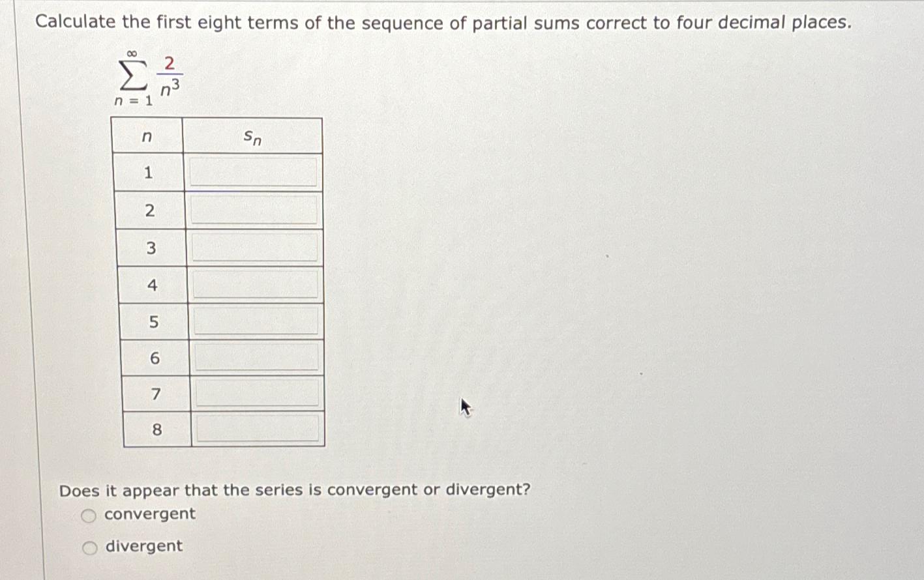Click the question text about convergence
The image size is (924, 580).
click(293, 490)
